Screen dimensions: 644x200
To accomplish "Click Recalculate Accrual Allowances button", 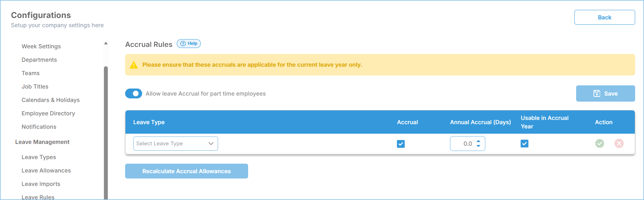I will coord(187,171).
